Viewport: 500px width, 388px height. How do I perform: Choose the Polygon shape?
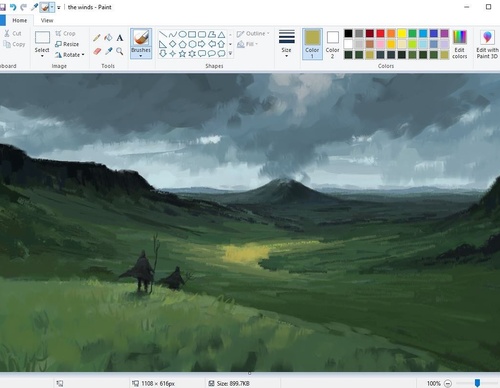click(212, 34)
